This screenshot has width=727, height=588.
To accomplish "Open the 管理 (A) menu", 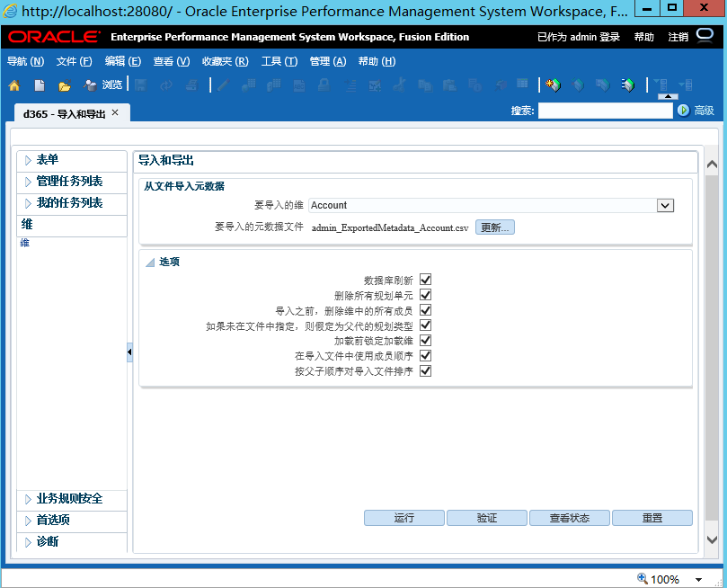I will point(328,61).
